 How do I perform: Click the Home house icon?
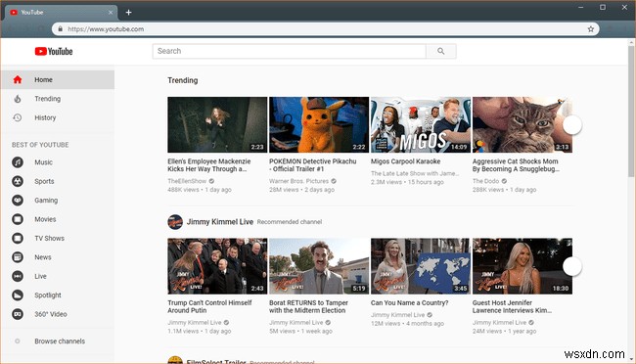tap(17, 79)
